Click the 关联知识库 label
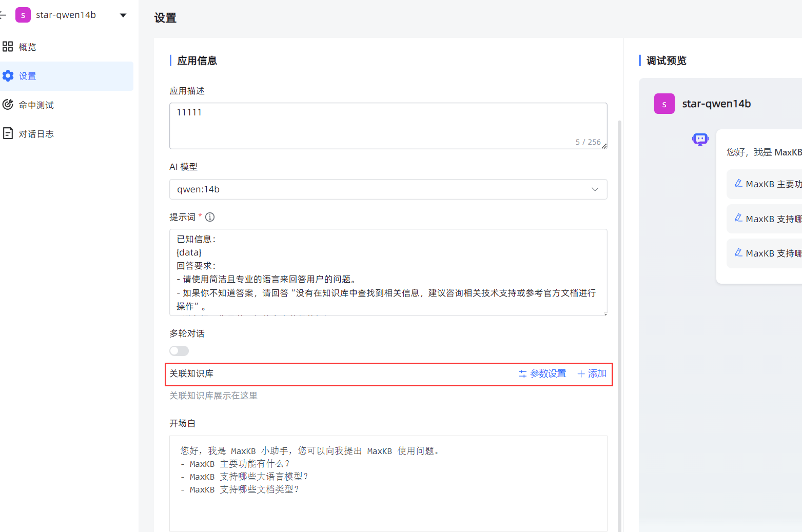 [x=191, y=373]
